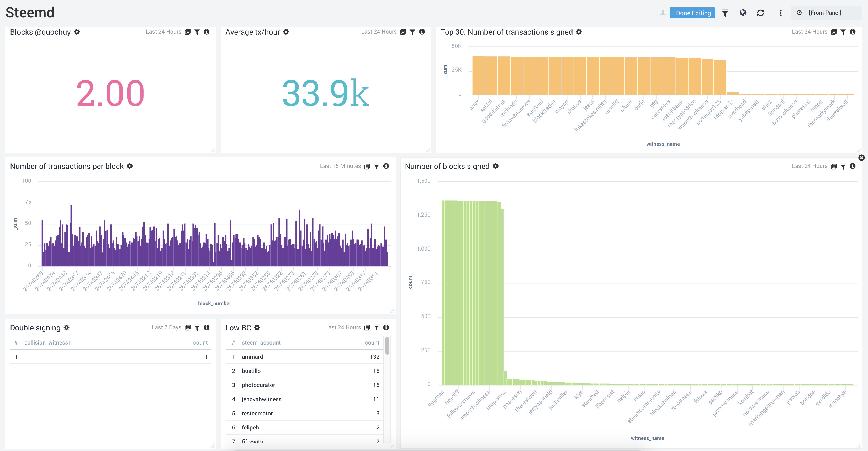
Task: Remove panel with the X close icon
Action: (862, 158)
